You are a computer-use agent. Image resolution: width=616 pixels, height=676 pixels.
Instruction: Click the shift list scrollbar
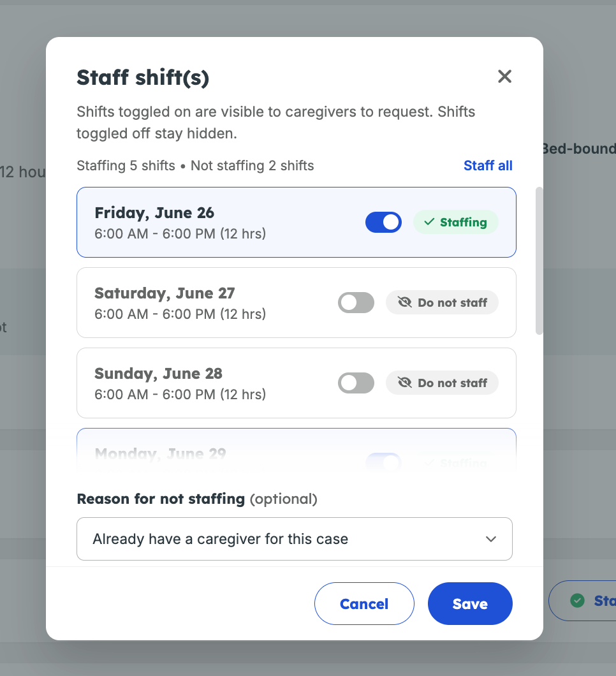point(539,261)
